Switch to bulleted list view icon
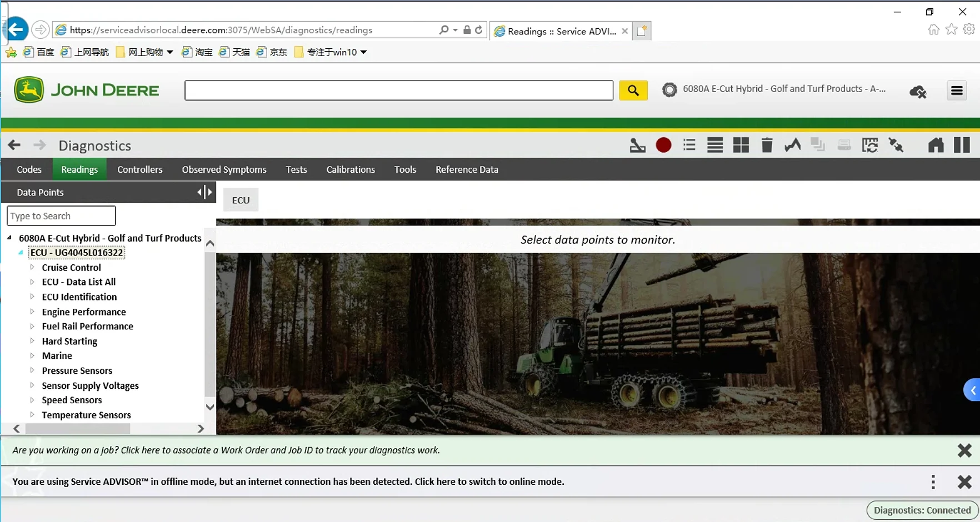 click(x=689, y=145)
